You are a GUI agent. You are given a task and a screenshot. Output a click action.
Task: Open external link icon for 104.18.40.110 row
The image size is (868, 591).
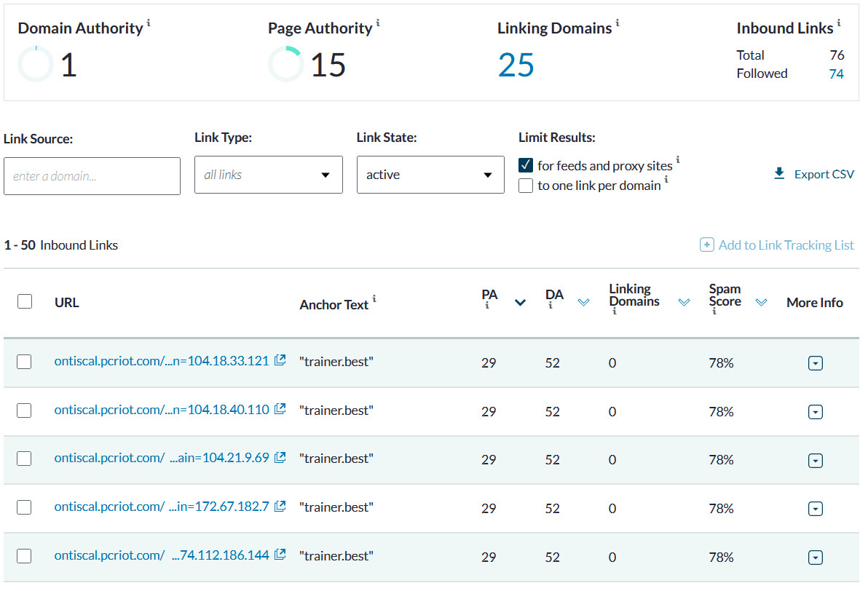tap(280, 409)
